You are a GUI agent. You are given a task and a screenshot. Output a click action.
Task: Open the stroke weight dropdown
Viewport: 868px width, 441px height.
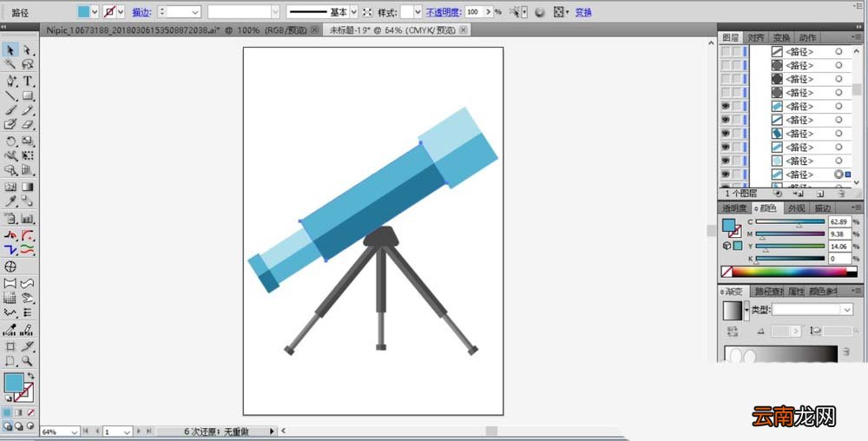click(194, 11)
